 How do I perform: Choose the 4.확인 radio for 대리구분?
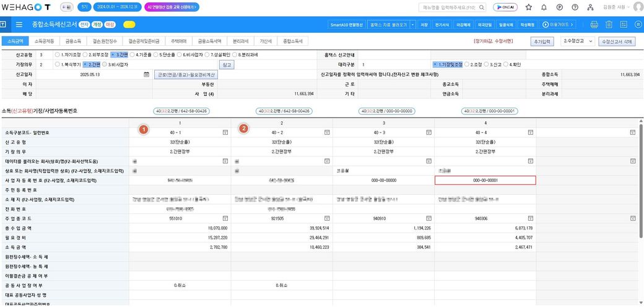tap(506, 64)
